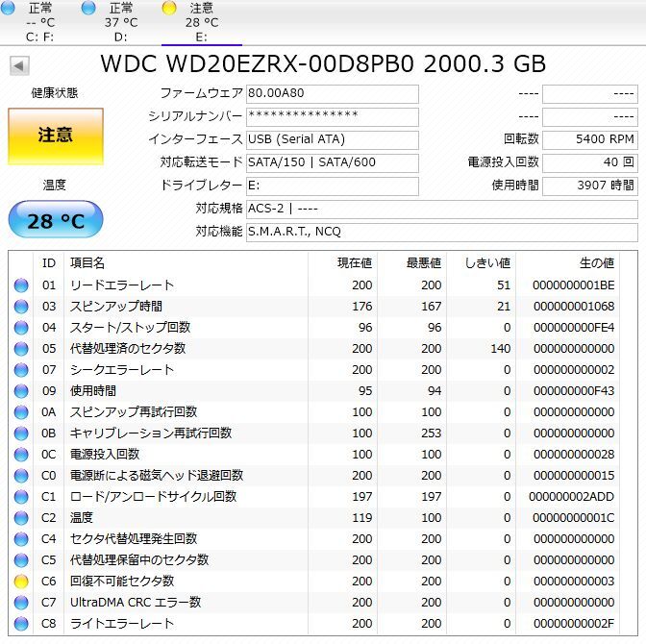Click status icon for attribute C2
The width and height of the screenshot is (646, 644).
pyautogui.click(x=21, y=517)
